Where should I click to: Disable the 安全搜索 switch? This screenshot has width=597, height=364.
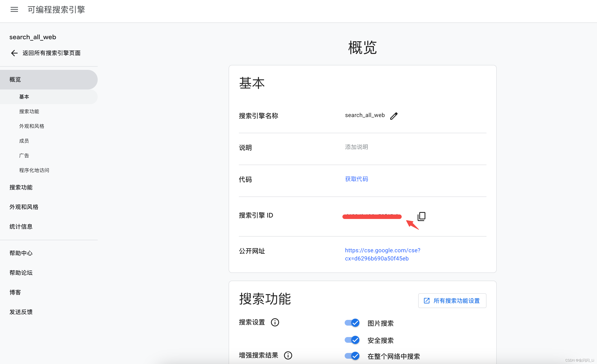[x=352, y=340]
